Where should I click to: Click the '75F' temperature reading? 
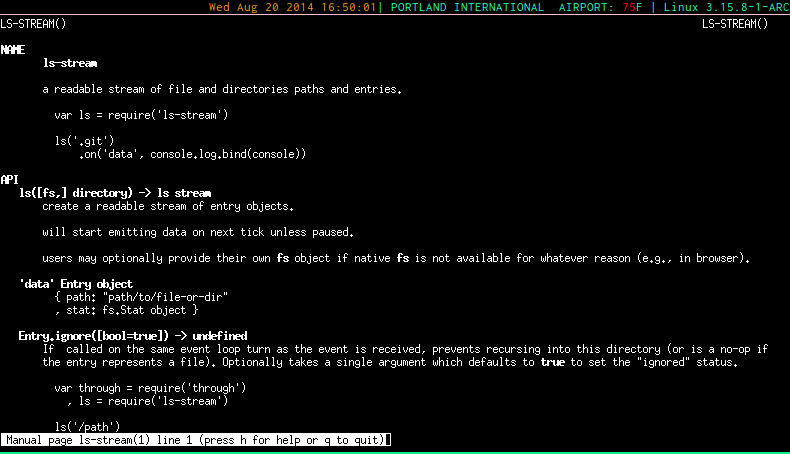(x=632, y=8)
